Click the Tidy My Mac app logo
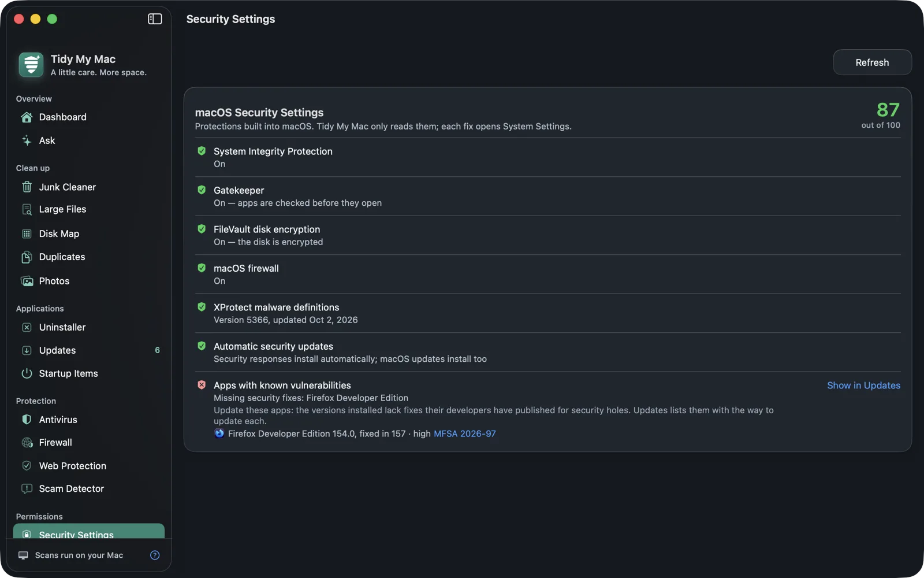The image size is (924, 578). click(x=31, y=65)
